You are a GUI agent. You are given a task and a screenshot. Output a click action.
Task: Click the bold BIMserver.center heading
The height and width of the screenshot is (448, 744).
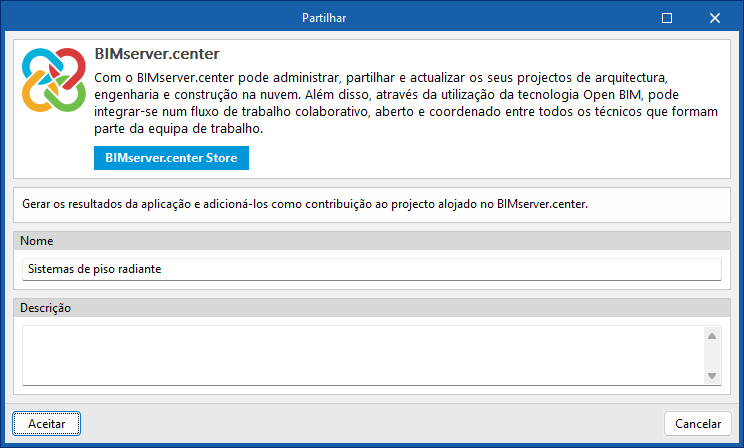pyautogui.click(x=156, y=52)
